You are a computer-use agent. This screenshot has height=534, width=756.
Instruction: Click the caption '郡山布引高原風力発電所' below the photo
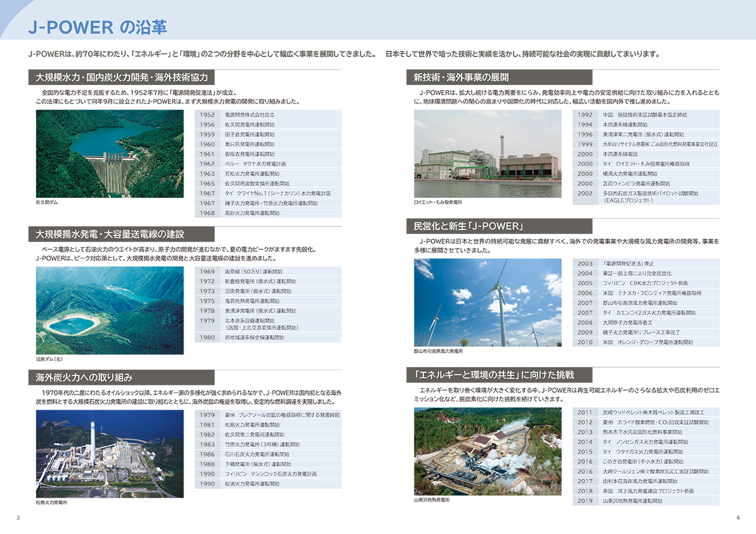pos(438,351)
